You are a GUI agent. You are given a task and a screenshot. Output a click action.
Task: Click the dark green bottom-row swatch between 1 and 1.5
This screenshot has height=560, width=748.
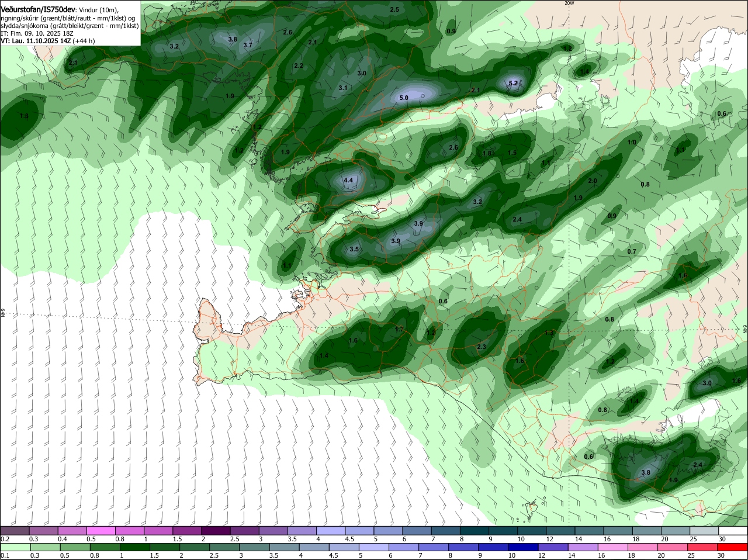(134, 547)
